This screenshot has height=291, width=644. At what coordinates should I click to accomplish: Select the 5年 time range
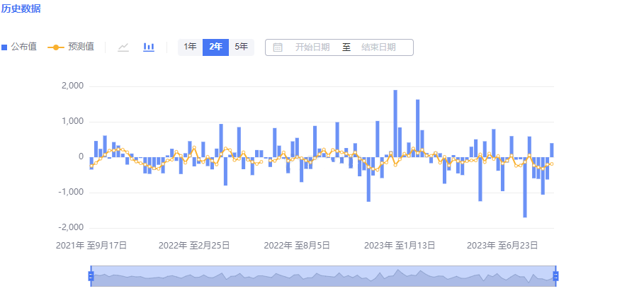[x=241, y=47]
